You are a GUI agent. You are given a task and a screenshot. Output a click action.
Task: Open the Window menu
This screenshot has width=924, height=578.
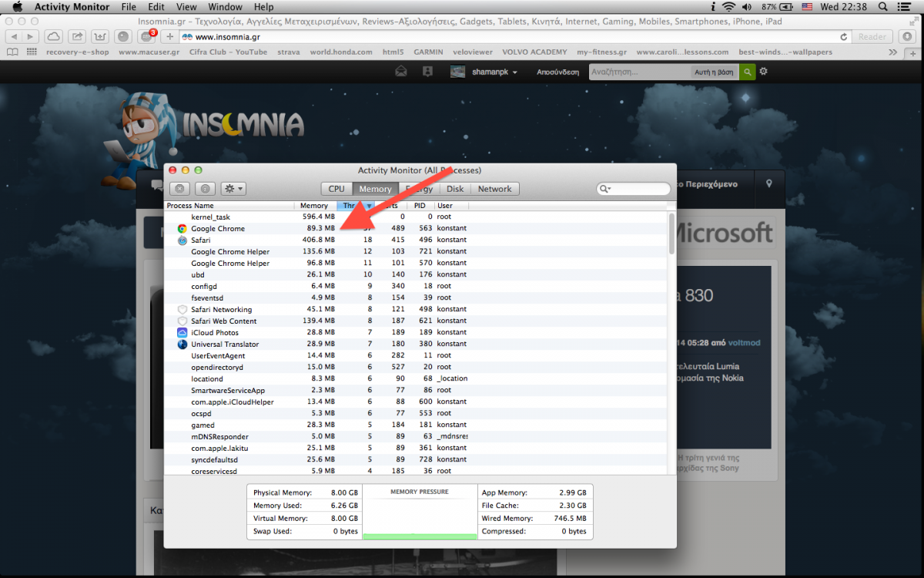(x=226, y=7)
